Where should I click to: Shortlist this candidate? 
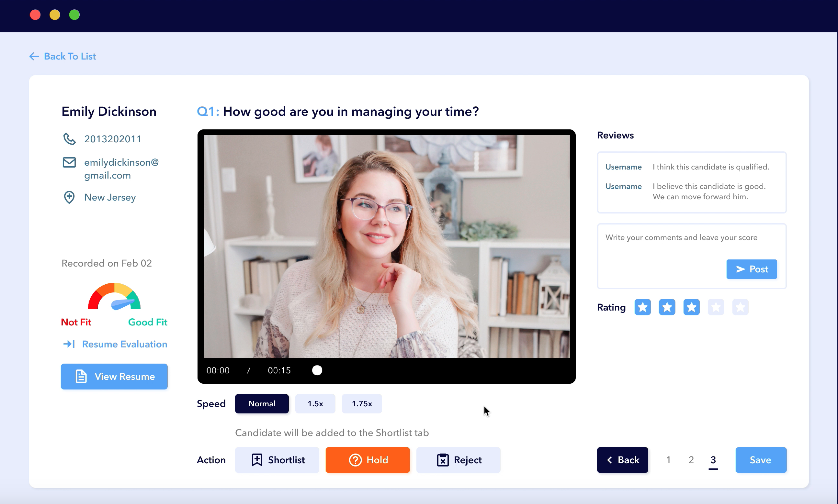coord(277,460)
